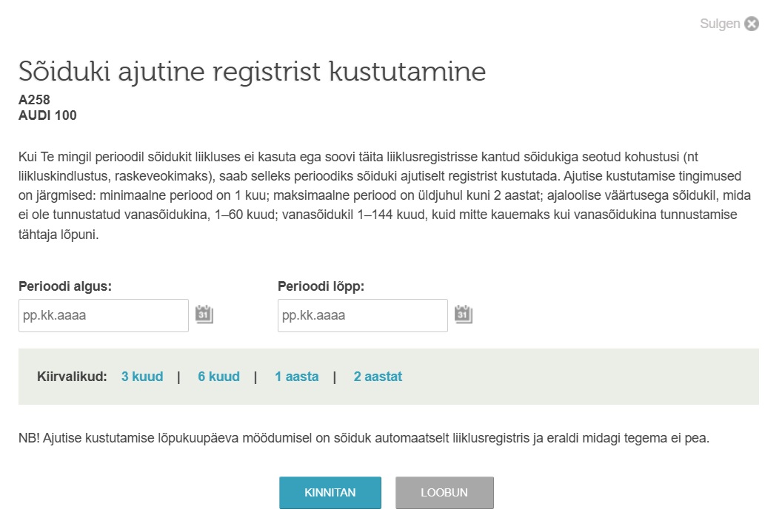The image size is (782, 532).
Task: Click the NB note about automatic re-registration
Action: click(x=364, y=439)
